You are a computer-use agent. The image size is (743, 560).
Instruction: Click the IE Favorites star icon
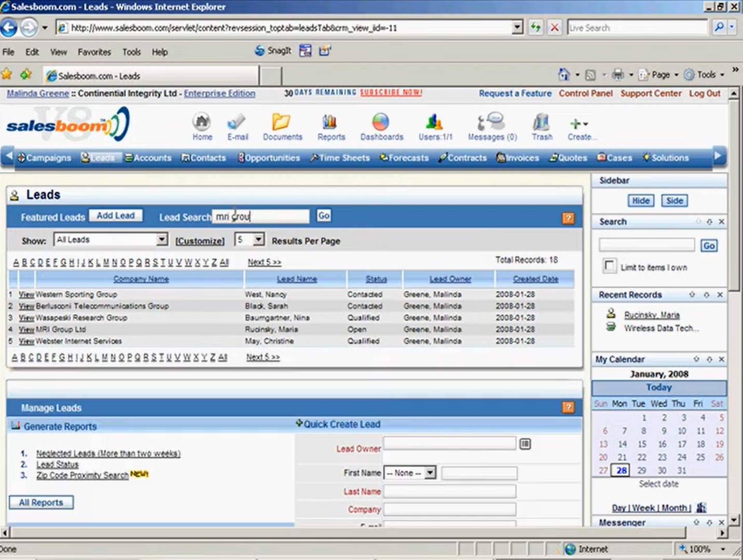coord(7,75)
